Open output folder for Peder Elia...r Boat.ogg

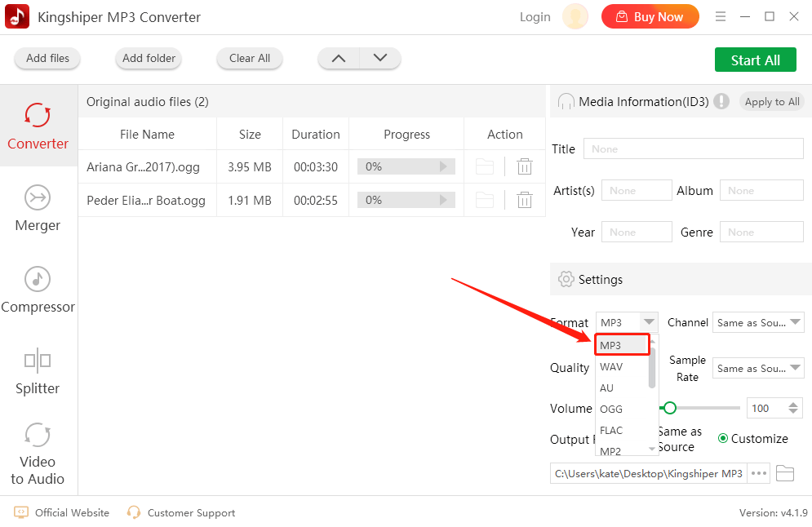pyautogui.click(x=485, y=200)
